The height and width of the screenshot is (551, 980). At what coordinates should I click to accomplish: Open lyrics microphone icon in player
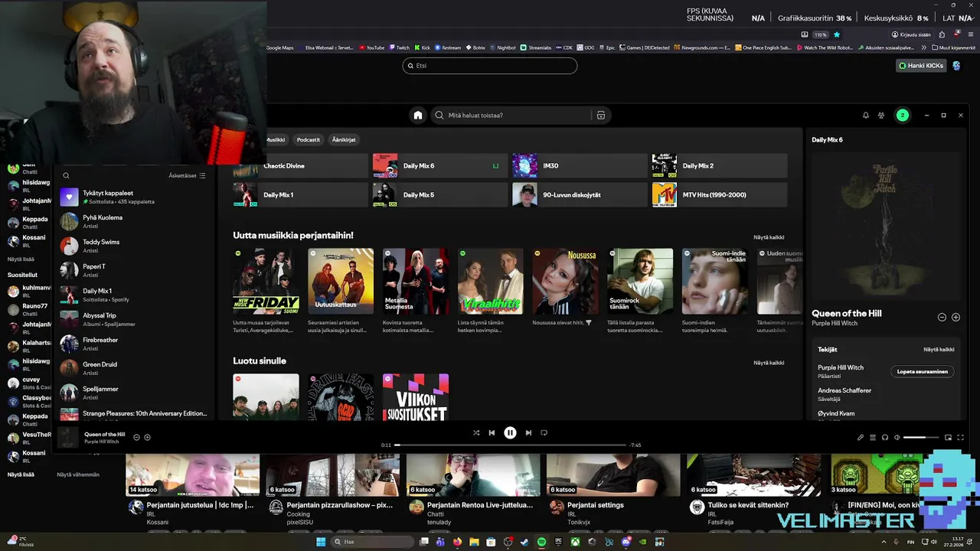tap(861, 438)
